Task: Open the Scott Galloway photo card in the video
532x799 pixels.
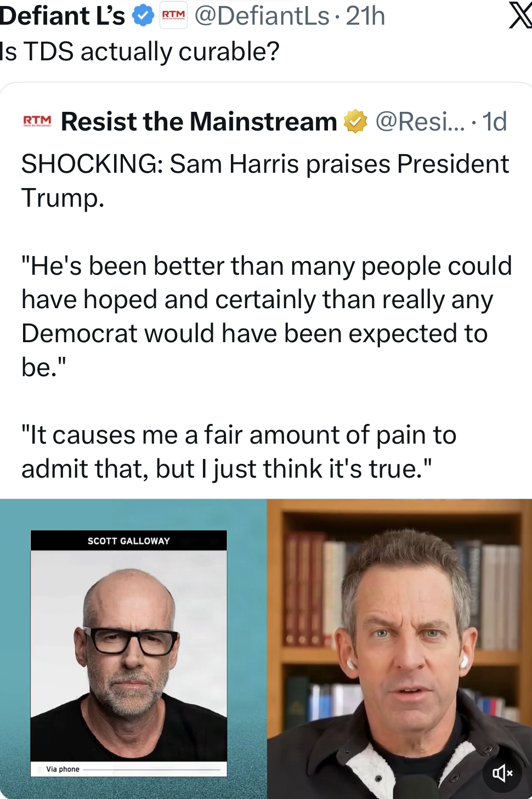Action: pos(129,653)
